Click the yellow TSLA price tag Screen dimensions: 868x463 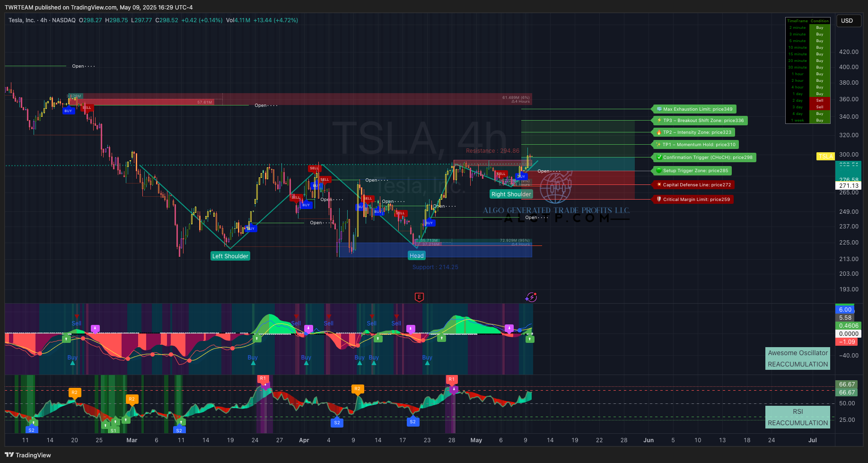pos(826,156)
